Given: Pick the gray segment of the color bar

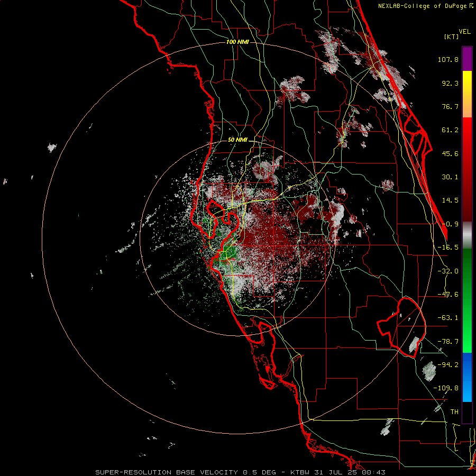Looking at the screenshot, I should pos(467,235).
